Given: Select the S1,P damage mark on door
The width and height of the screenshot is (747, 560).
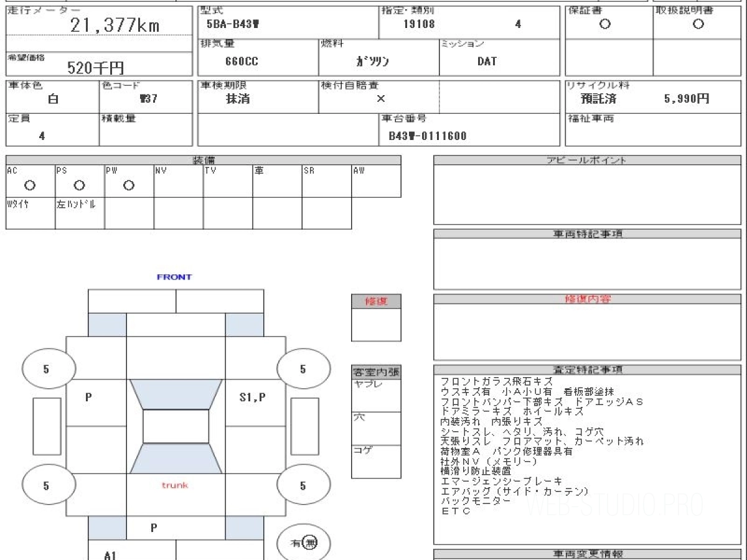Looking at the screenshot, I should pyautogui.click(x=253, y=396).
